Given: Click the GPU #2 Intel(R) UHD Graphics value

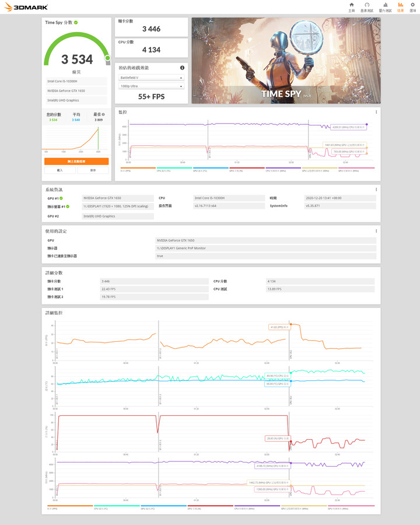Looking at the screenshot, I should pos(118,216).
